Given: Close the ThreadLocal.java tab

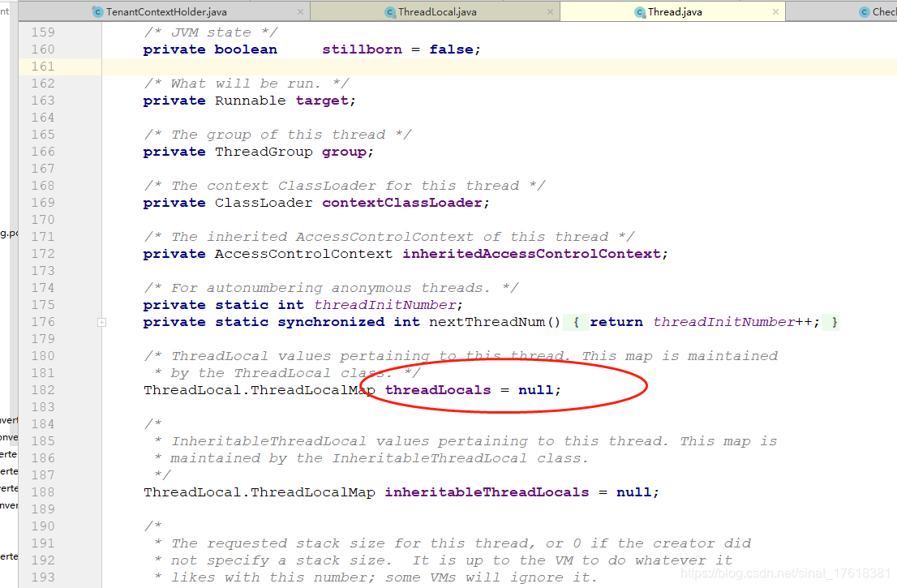Looking at the screenshot, I should (x=550, y=11).
